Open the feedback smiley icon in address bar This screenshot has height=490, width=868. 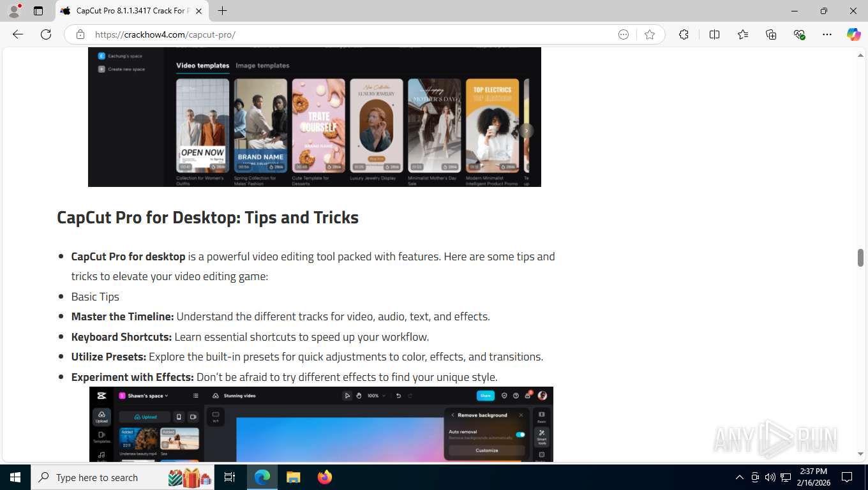point(624,34)
